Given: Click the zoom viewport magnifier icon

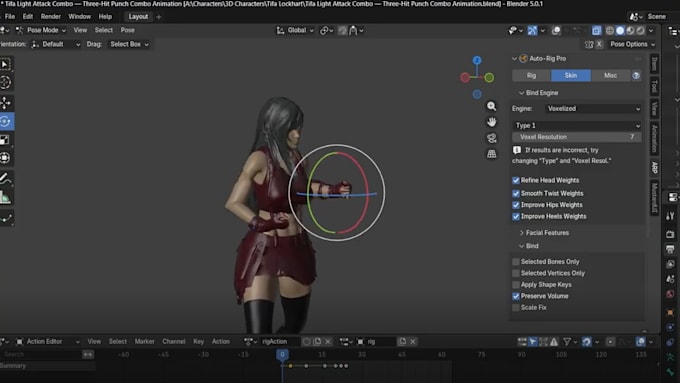Looking at the screenshot, I should click(491, 106).
